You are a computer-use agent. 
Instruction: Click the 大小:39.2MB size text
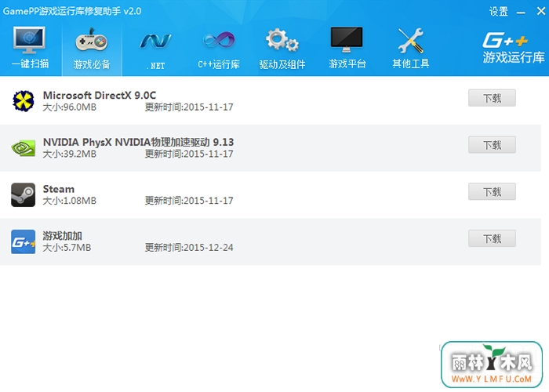(69, 154)
